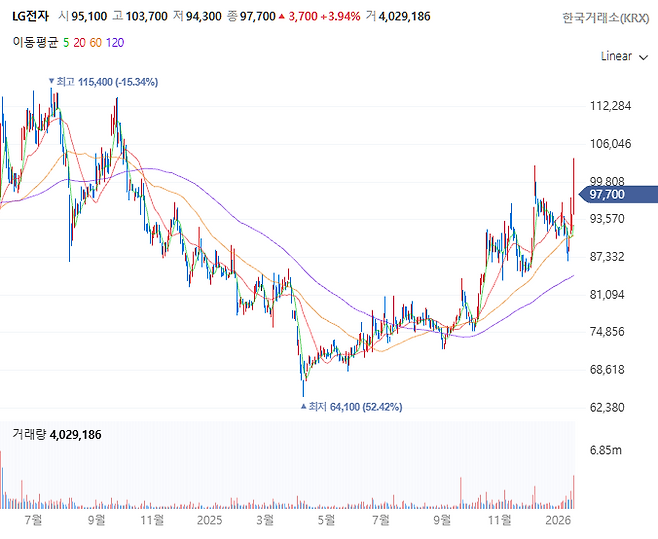Click the 112,284 price axis label

coord(611,106)
